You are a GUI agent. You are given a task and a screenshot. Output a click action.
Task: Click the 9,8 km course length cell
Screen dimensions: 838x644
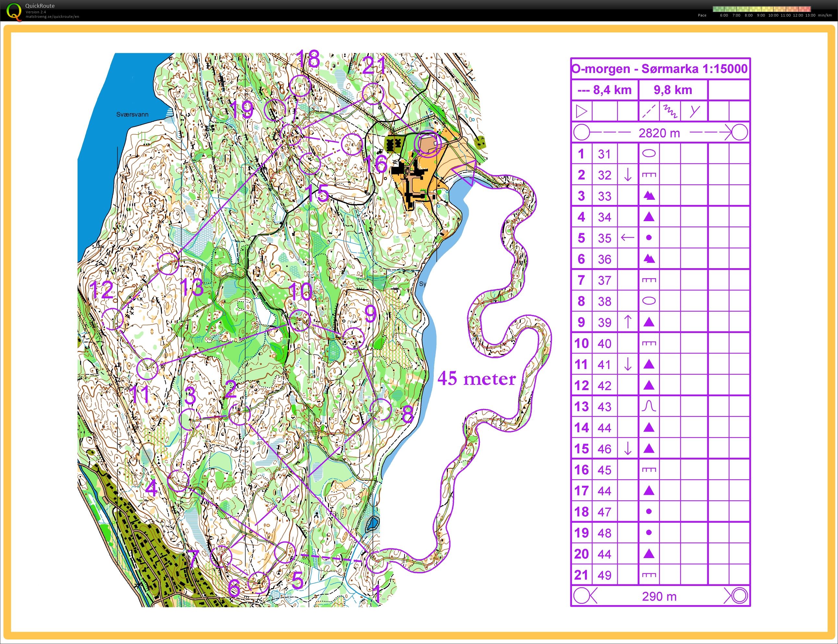(673, 90)
